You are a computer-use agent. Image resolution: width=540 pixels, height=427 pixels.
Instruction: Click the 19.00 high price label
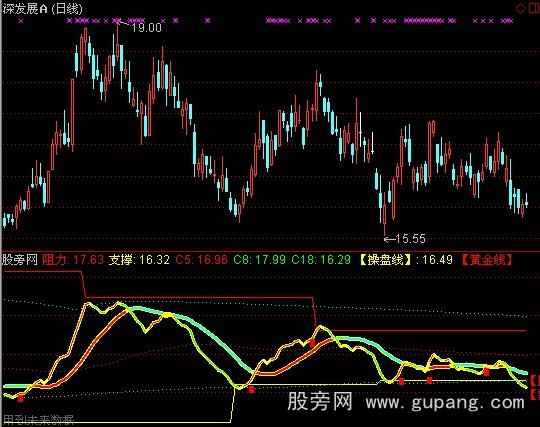(146, 28)
